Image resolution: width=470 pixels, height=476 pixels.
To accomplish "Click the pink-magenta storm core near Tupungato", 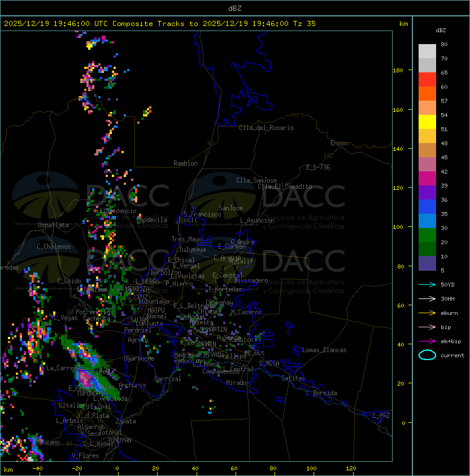I will (85, 379).
